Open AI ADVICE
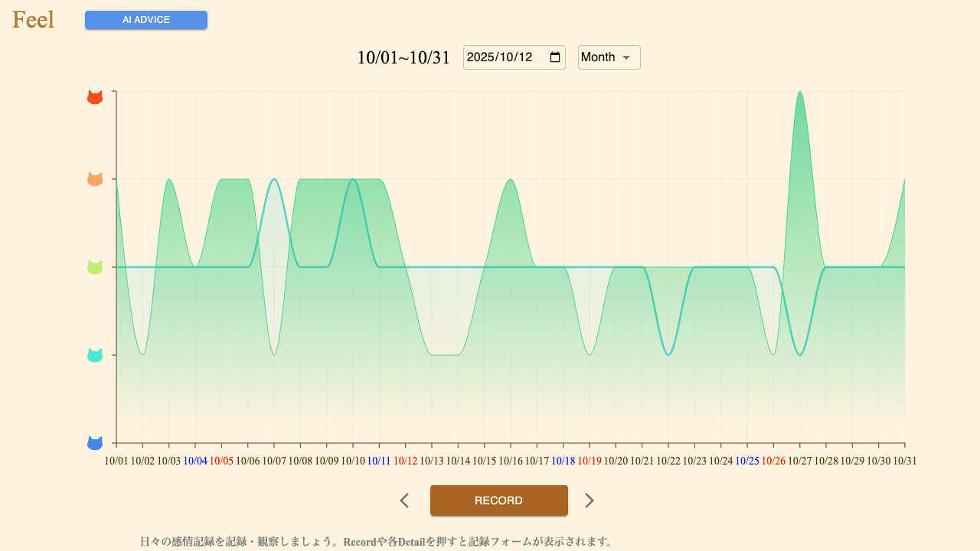 [146, 20]
